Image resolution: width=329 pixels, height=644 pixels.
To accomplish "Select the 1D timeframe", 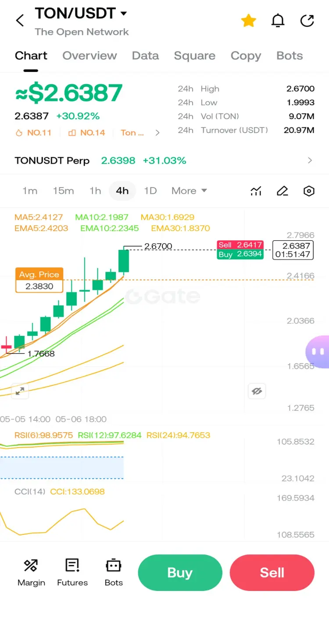I will pos(150,191).
